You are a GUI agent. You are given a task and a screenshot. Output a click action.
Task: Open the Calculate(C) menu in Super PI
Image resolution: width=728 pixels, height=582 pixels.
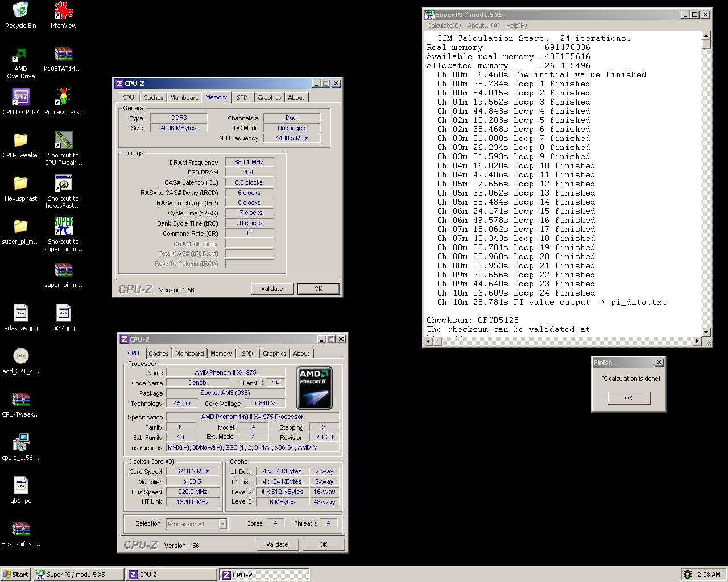(x=444, y=26)
